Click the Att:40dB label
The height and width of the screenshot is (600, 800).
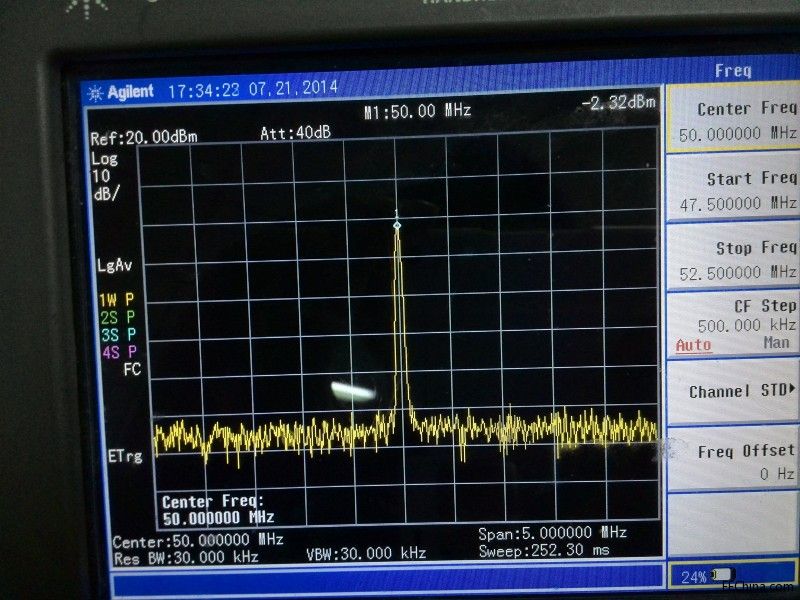click(295, 133)
